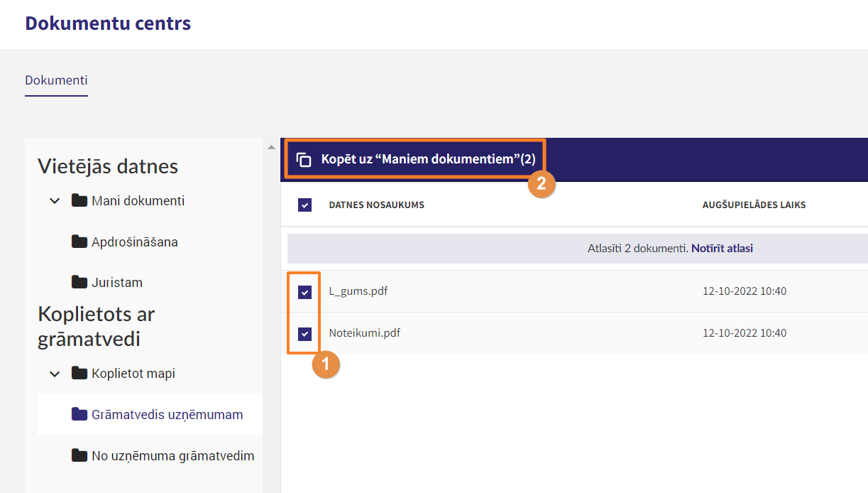Copy selection via Kopēt uz "Maniem dokumentiem"

(x=416, y=159)
